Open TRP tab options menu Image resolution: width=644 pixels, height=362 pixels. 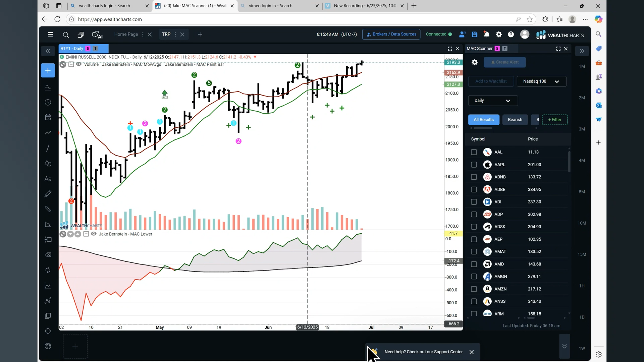pos(175,35)
